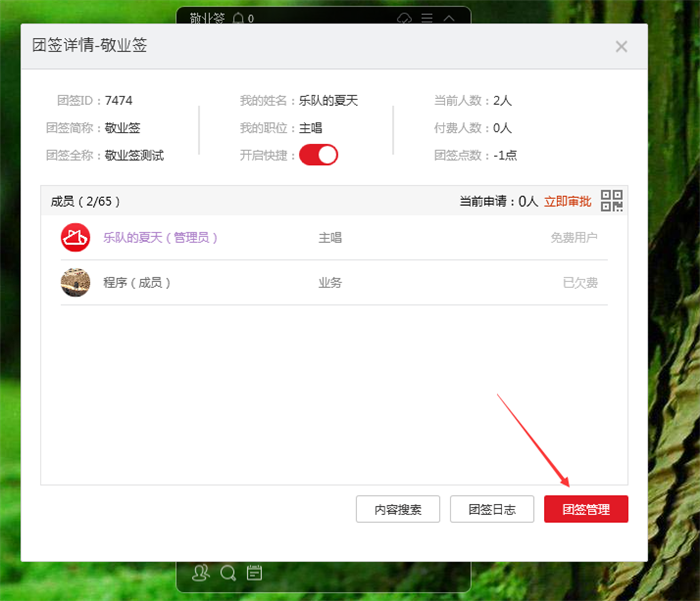This screenshot has width=700, height=601.
Task: Click the 业务 role in member row
Action: click(330, 283)
